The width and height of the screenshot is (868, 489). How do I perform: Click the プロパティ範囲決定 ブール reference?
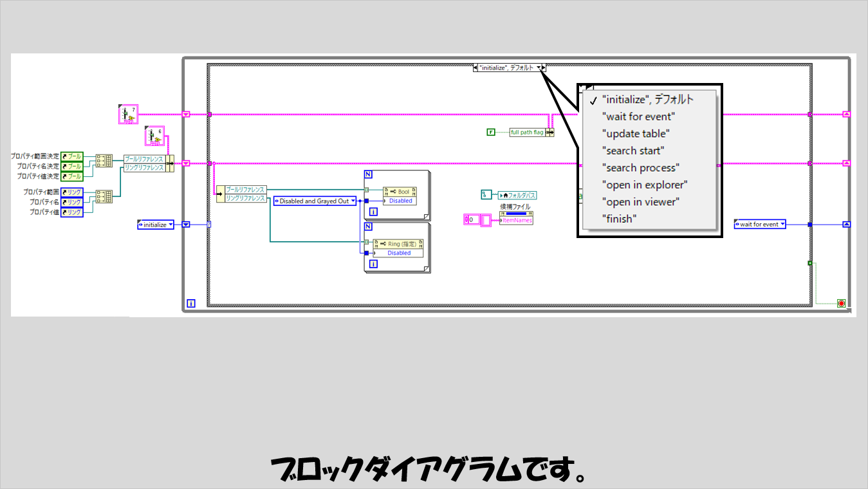click(71, 156)
